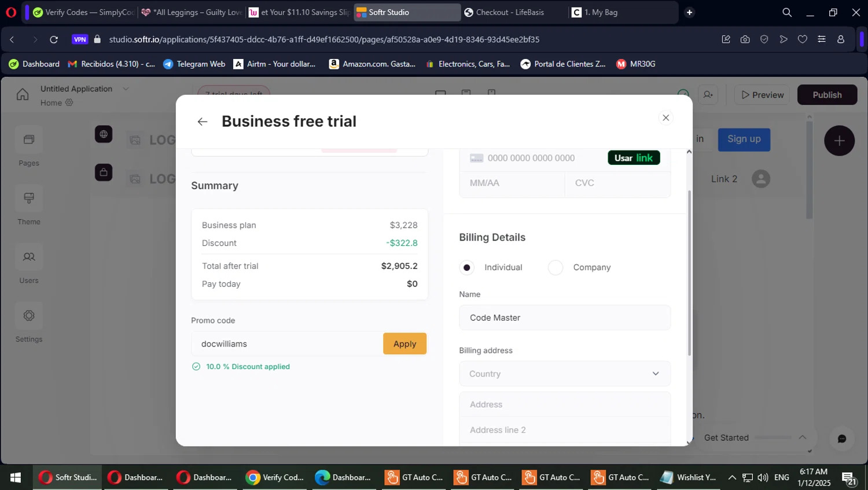
Task: Click the snapshot camera icon
Action: (x=745, y=39)
